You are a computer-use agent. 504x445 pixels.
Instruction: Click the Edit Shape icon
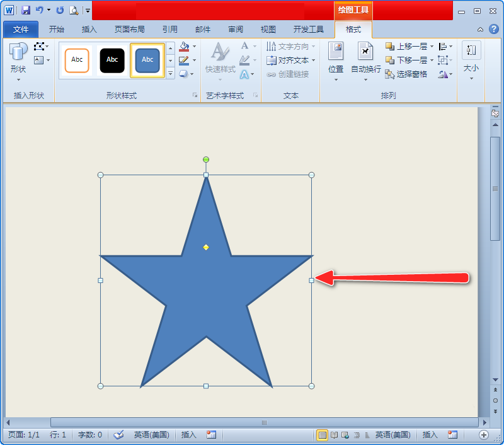40,47
